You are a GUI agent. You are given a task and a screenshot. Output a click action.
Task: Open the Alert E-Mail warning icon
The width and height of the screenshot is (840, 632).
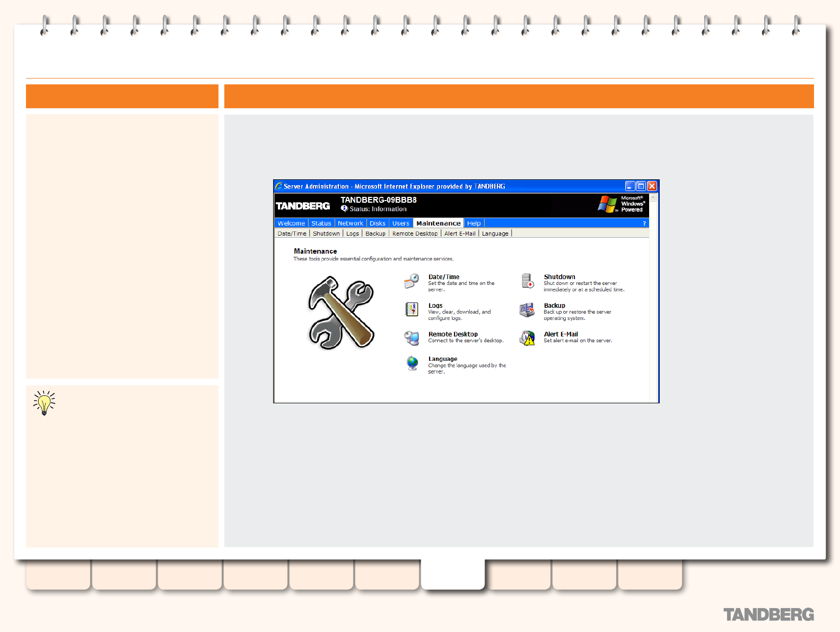(x=527, y=338)
